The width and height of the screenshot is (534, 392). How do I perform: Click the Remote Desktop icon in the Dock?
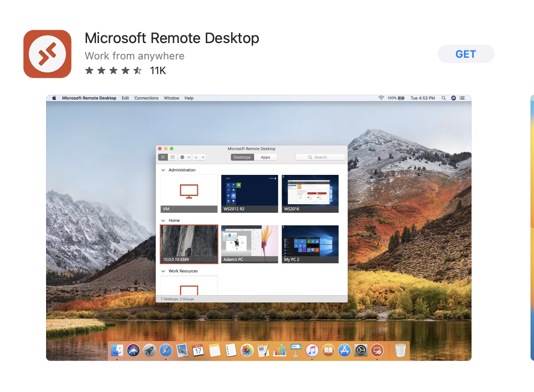point(377,350)
